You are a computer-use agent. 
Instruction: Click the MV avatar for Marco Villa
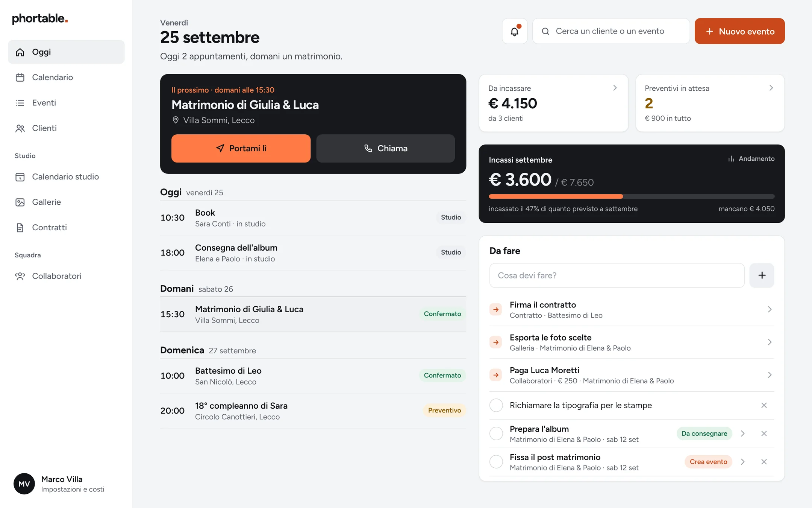pos(24,484)
